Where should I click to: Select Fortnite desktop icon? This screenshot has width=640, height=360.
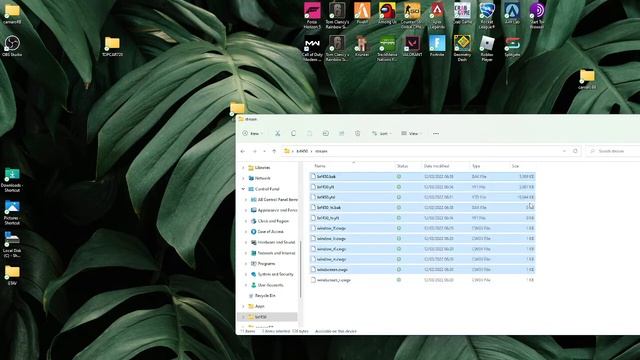click(437, 46)
